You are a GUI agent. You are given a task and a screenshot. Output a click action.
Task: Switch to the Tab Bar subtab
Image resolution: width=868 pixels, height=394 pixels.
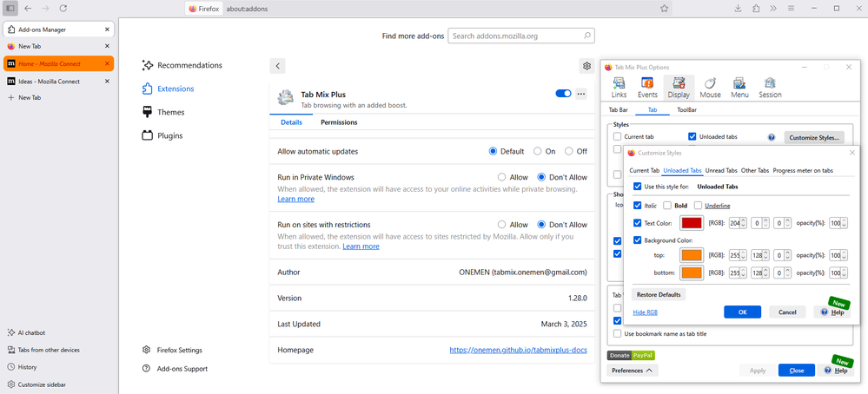click(x=619, y=110)
